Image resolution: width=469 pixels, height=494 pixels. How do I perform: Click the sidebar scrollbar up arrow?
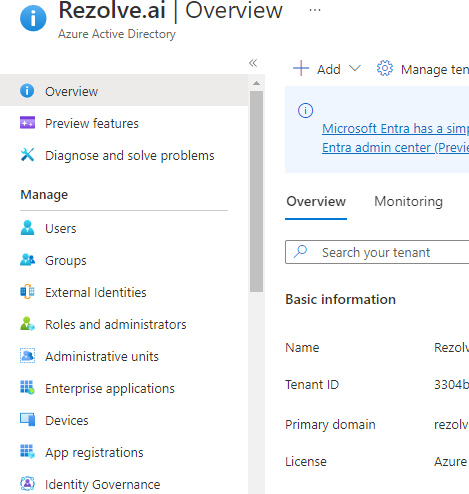pos(256,83)
